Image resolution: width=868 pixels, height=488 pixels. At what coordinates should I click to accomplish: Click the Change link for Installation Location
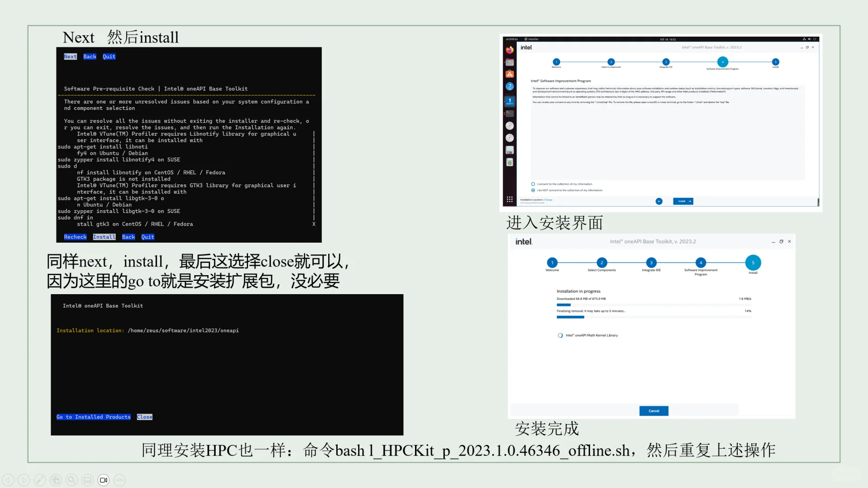548,199
